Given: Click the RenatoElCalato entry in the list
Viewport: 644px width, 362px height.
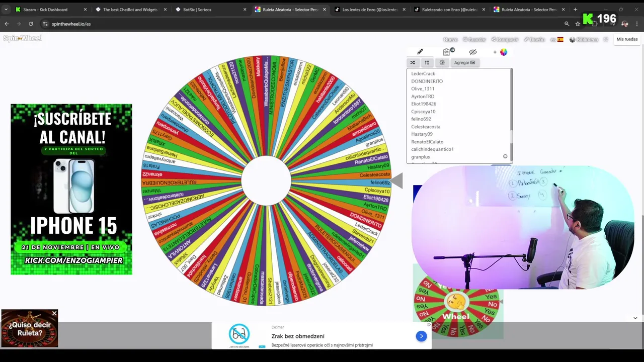Looking at the screenshot, I should (x=427, y=141).
